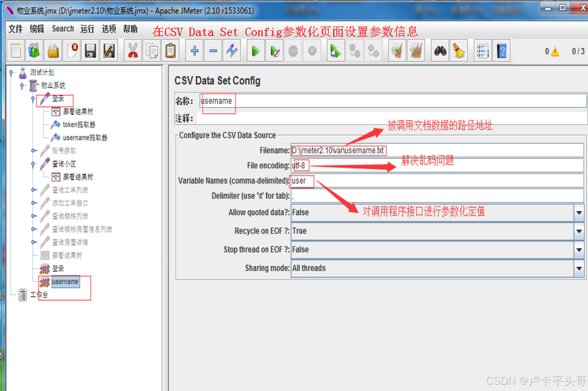Image resolution: width=588 pixels, height=391 pixels.
Task: Click the Remote start all icon
Action: pyautogui.click(x=336, y=51)
